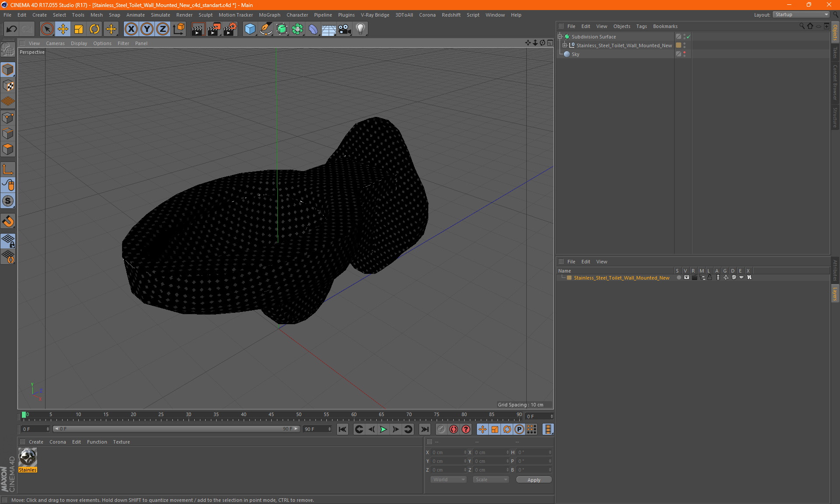Add a Floor environment object
Image resolution: width=840 pixels, height=504 pixels.
329,29
